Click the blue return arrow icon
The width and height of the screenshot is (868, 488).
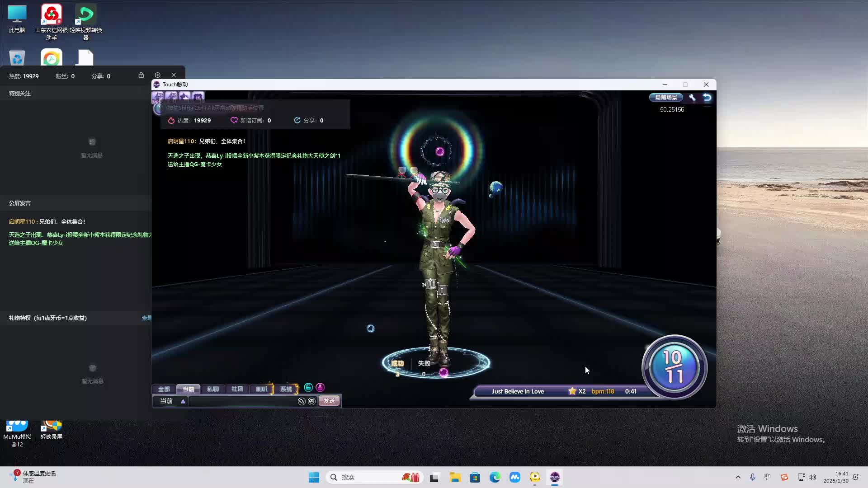pyautogui.click(x=707, y=97)
